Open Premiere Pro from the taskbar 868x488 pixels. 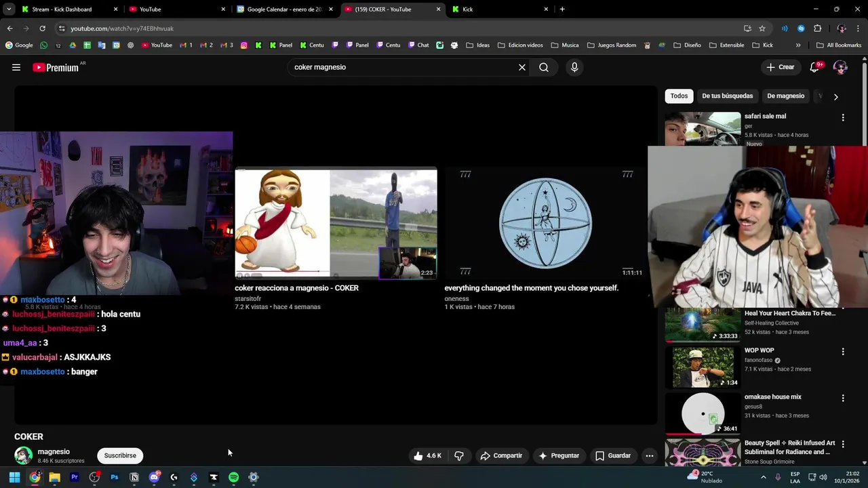point(75,477)
